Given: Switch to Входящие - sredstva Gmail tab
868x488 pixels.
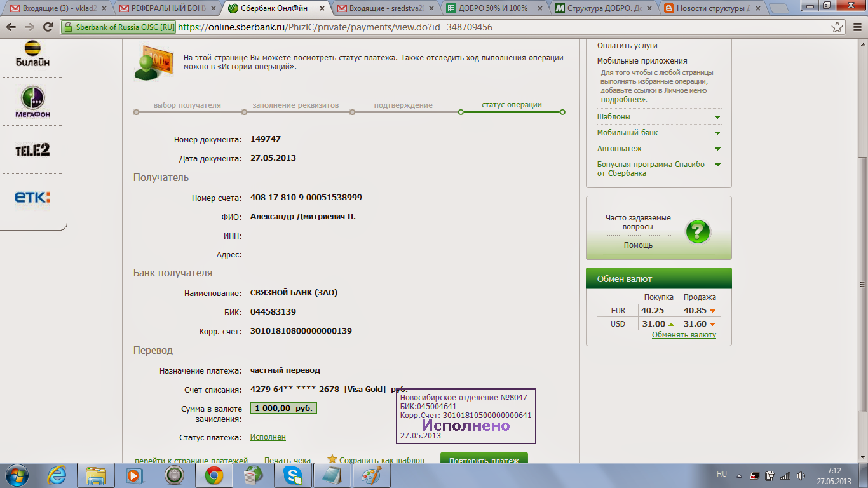Looking at the screenshot, I should pyautogui.click(x=386, y=8).
